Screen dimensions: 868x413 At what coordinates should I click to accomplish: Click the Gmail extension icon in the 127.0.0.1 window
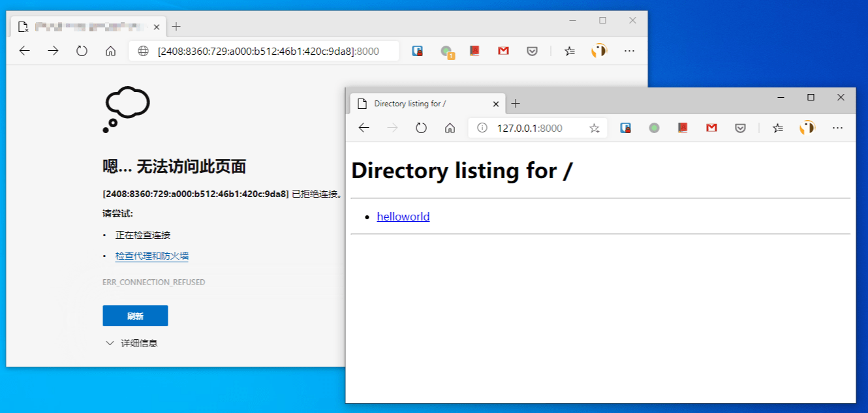(711, 128)
